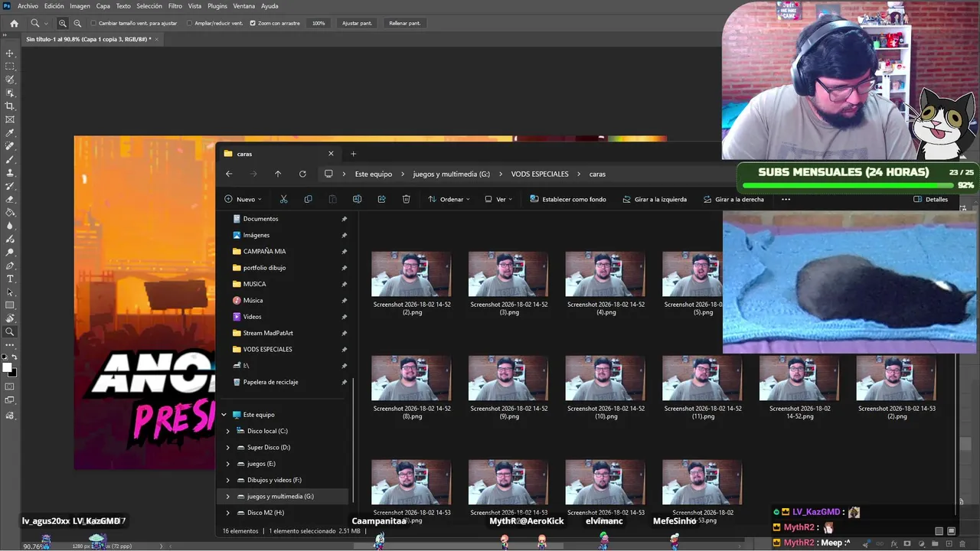
Task: Click the Photoshop Home icon
Action: pyautogui.click(x=14, y=23)
